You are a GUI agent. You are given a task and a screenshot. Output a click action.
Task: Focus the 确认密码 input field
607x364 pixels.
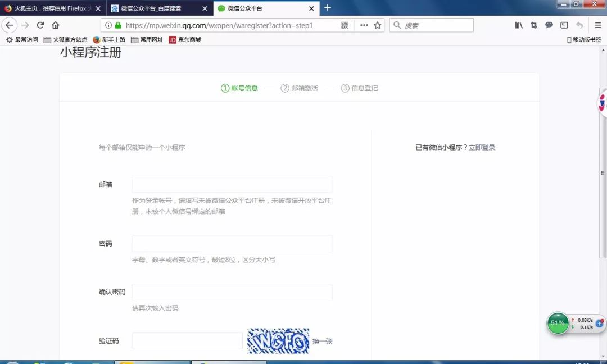232,293
